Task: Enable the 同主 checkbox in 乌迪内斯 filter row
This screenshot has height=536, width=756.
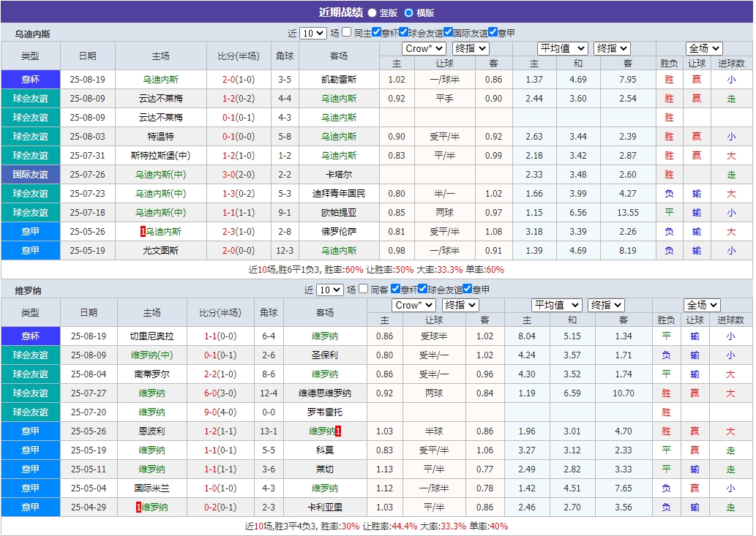Action: (x=347, y=31)
